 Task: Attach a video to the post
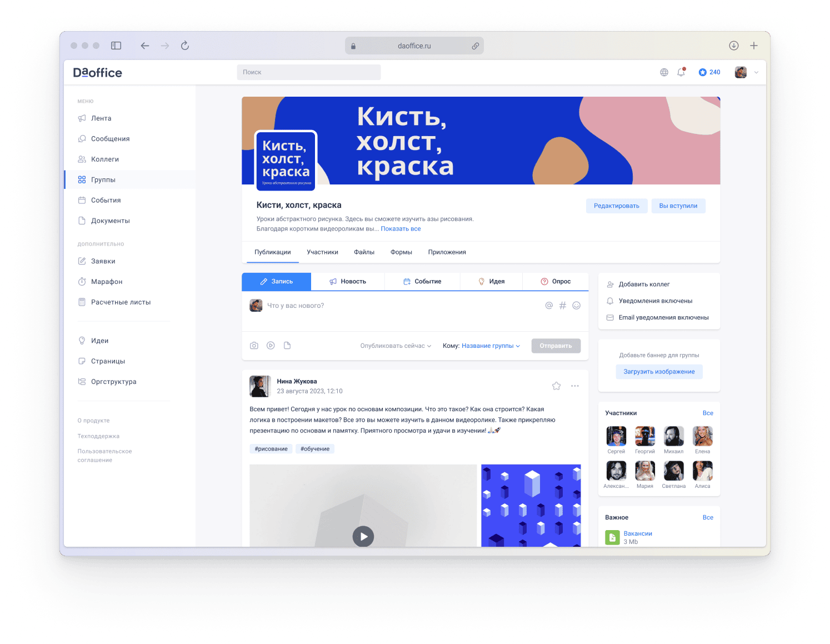pos(271,346)
